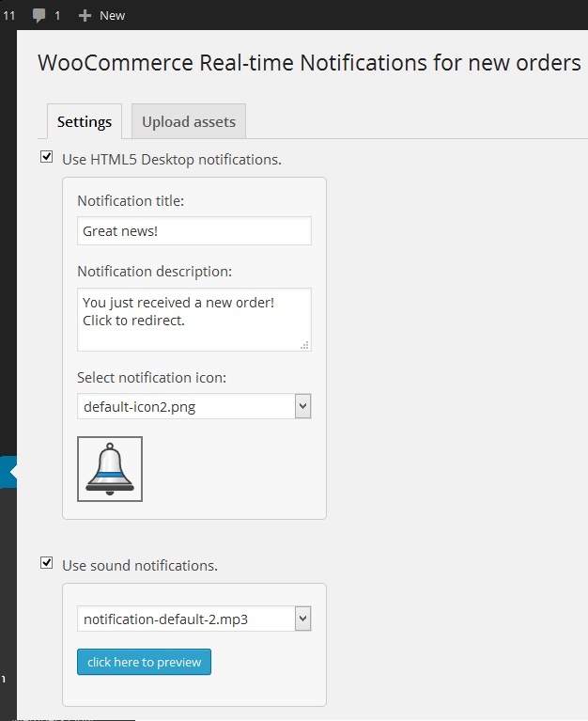Click the New link in admin bar

(112, 16)
